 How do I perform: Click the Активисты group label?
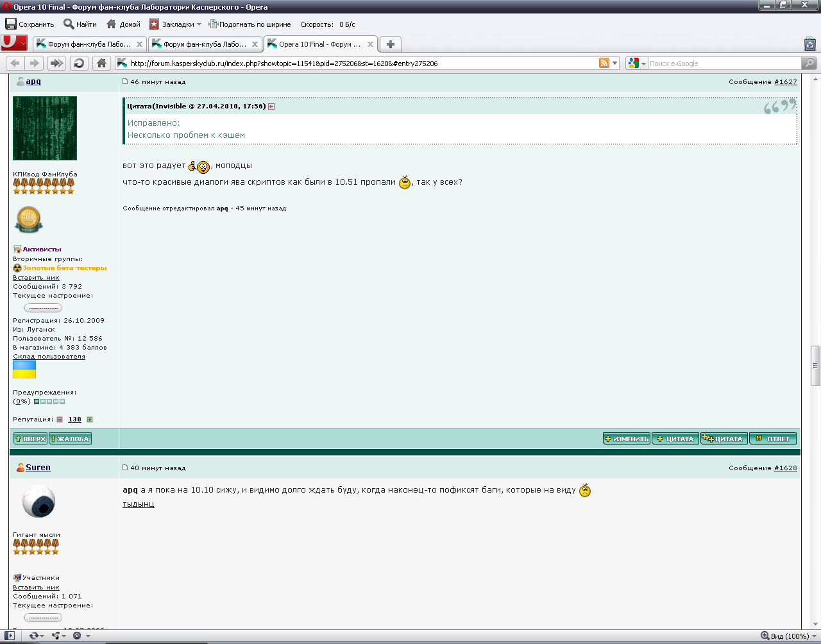[x=42, y=250]
